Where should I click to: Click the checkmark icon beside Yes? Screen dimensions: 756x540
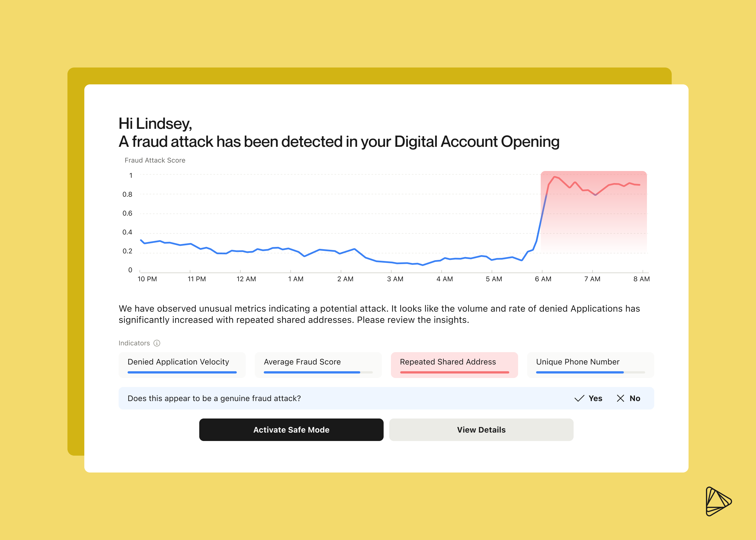tap(579, 398)
